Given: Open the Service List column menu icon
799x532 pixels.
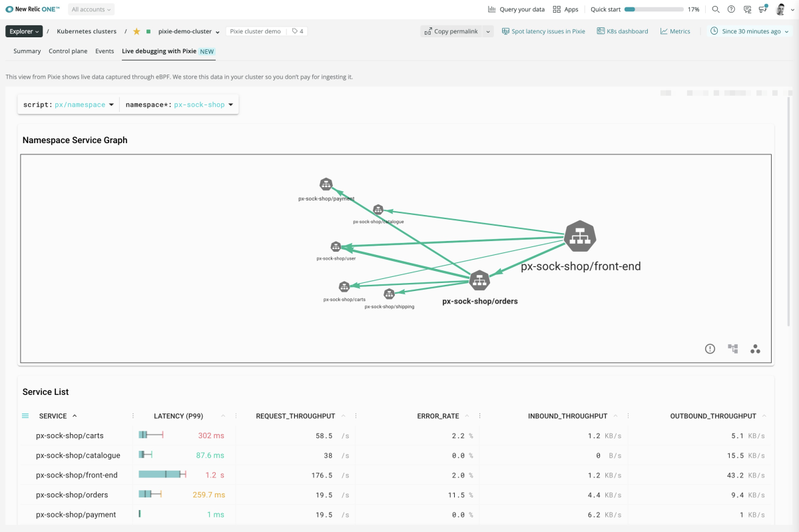Looking at the screenshot, I should (25, 416).
